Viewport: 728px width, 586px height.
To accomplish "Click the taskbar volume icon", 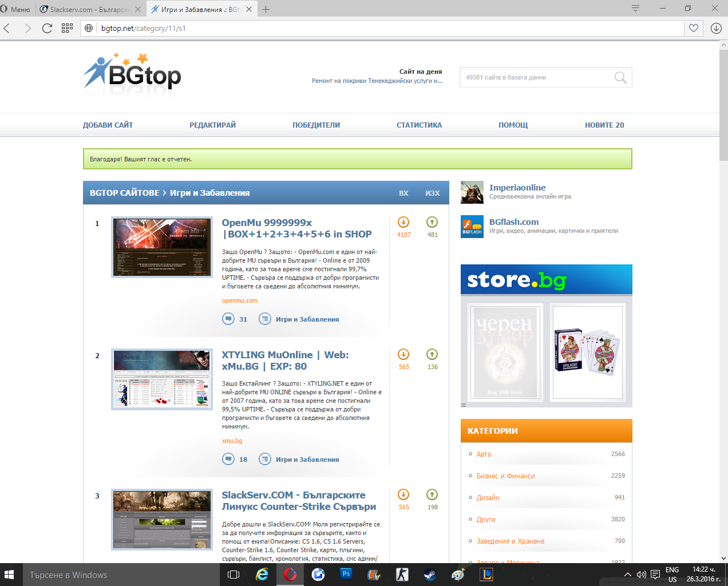I will click(x=641, y=575).
